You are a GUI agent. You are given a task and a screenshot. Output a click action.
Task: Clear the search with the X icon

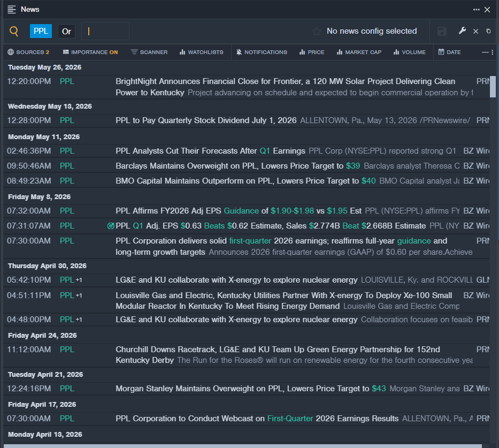(x=476, y=31)
